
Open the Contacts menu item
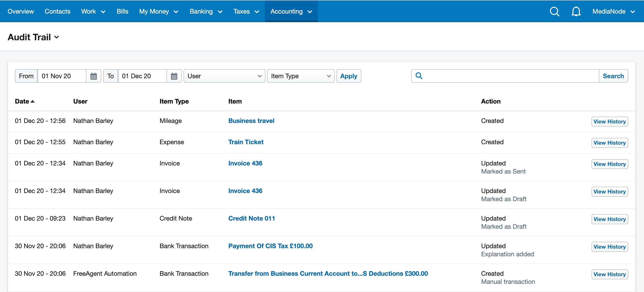[x=57, y=11]
